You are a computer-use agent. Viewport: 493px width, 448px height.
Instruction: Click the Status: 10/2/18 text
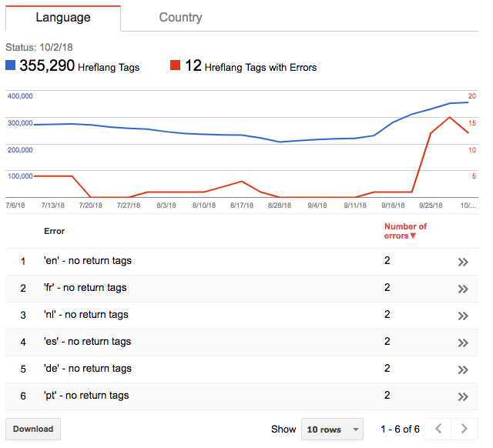pyautogui.click(x=39, y=47)
